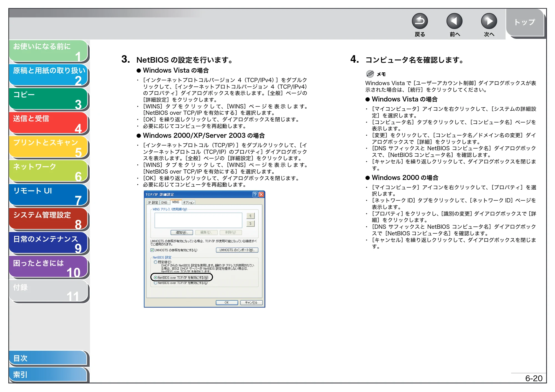This screenshot has height=392, width=555.
Task: Click heading NetBIOS の設定を行います。
Action: click(185, 60)
